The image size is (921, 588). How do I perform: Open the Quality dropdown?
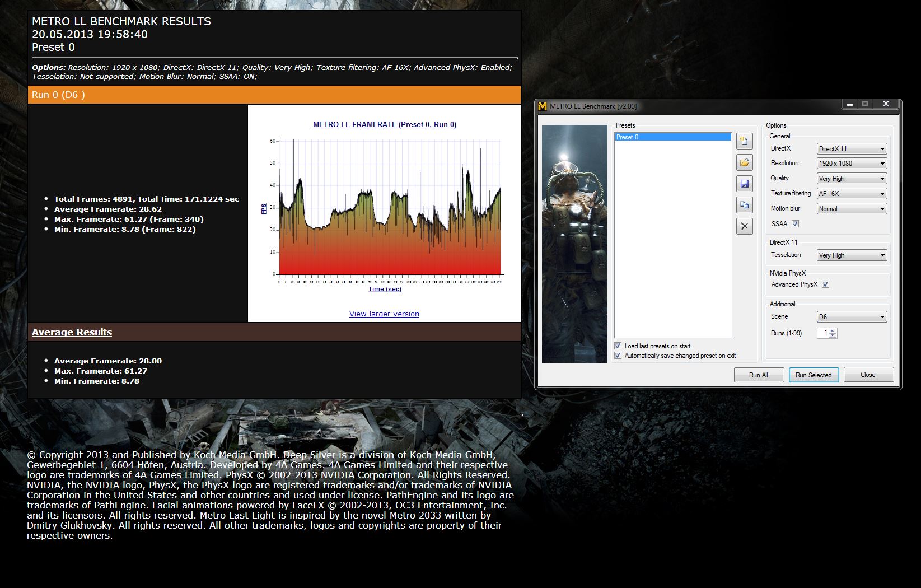tap(852, 179)
